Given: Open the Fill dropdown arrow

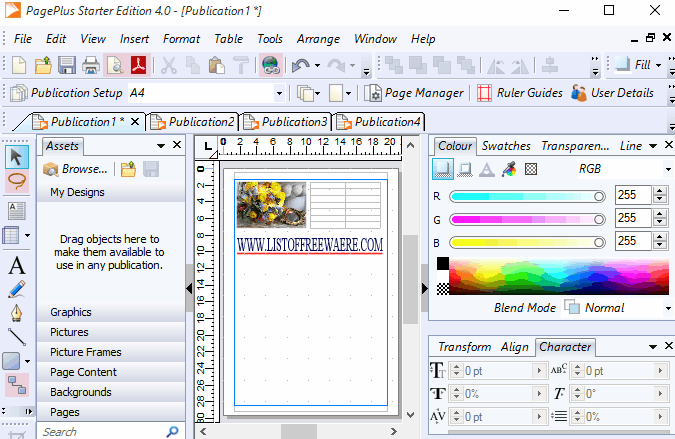Looking at the screenshot, I should [x=659, y=65].
